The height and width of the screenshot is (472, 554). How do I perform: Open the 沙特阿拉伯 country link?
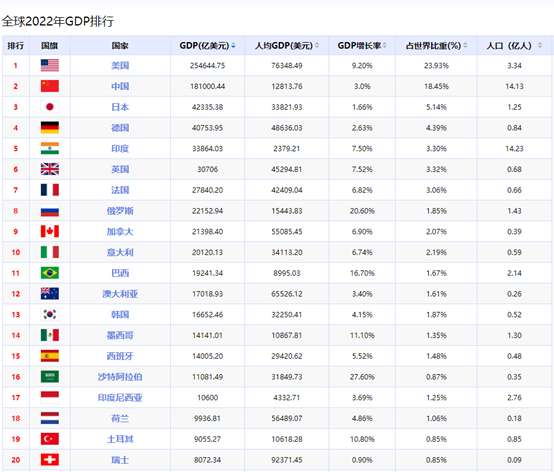tap(120, 377)
